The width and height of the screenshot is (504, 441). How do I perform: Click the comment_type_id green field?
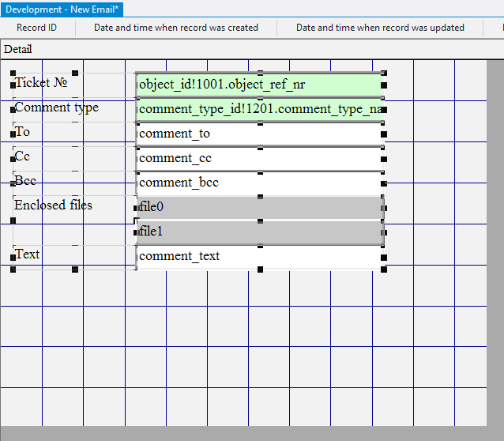(259, 109)
